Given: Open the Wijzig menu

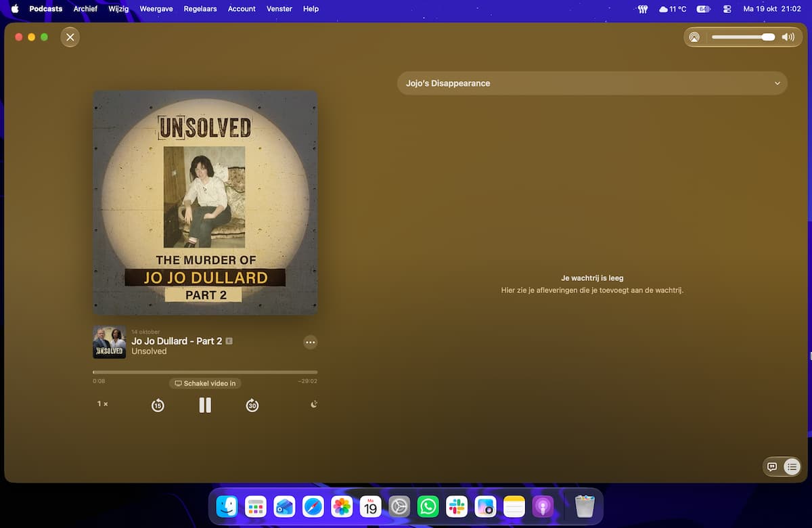Looking at the screenshot, I should 118,9.
